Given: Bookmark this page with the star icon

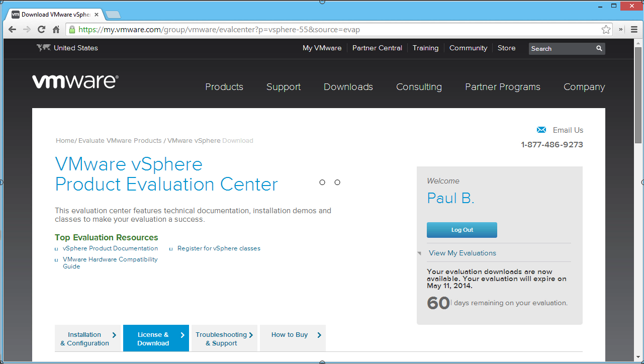Looking at the screenshot, I should (606, 29).
